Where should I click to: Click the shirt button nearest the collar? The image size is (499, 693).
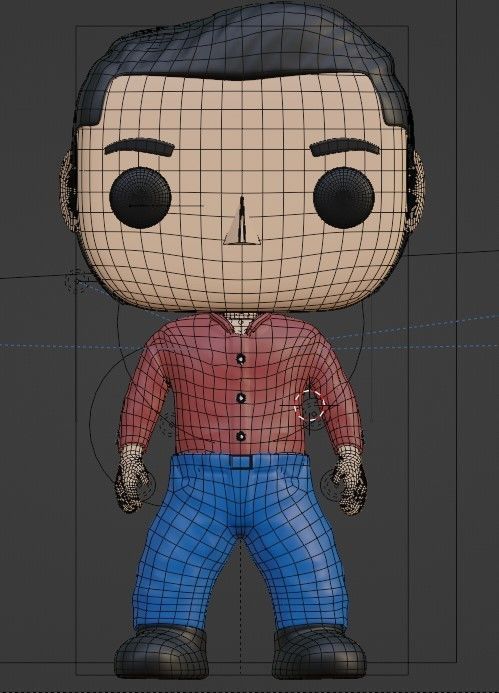(240, 359)
